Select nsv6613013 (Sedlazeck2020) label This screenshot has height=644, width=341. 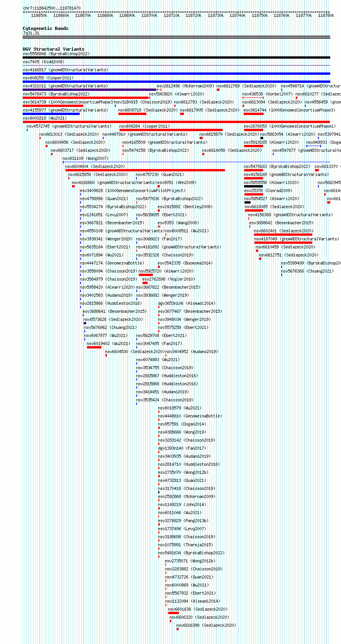click(x=69, y=134)
